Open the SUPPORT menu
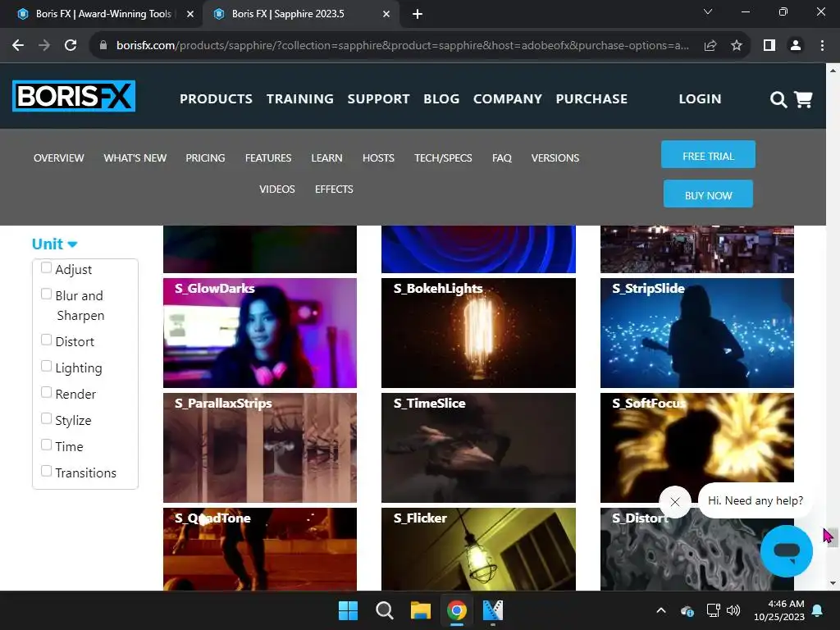 coord(378,99)
